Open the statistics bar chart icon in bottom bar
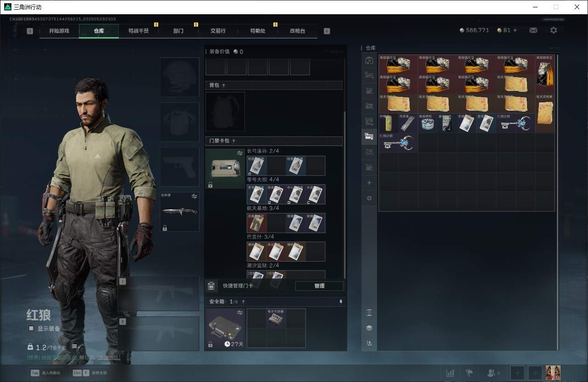The width and height of the screenshot is (588, 382). 450,373
